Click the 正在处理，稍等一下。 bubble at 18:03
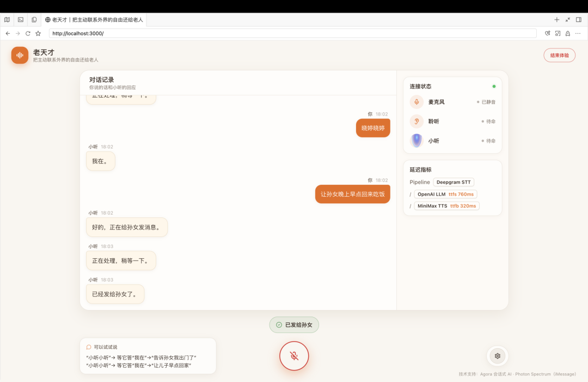 121,260
